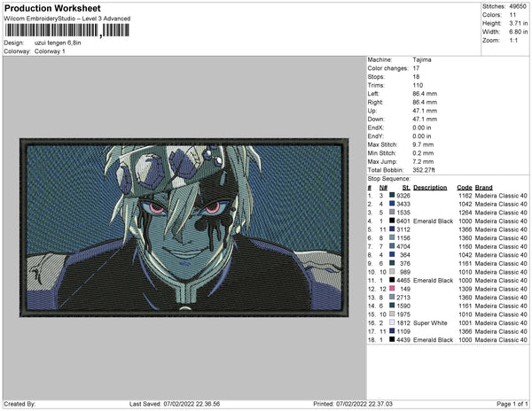Click the design name uzui tengen 6,8in
Image resolution: width=532 pixels, height=411 pixels.
(x=58, y=43)
